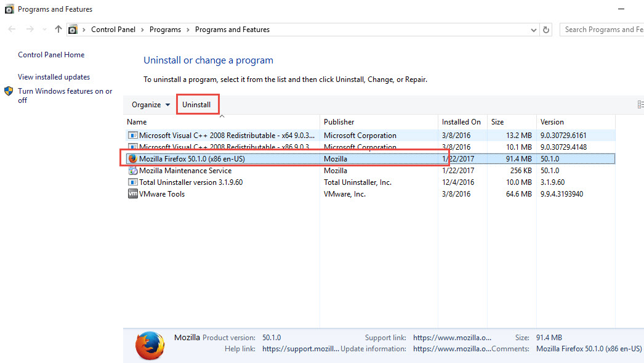Sort by the Publisher column header

[x=339, y=121]
